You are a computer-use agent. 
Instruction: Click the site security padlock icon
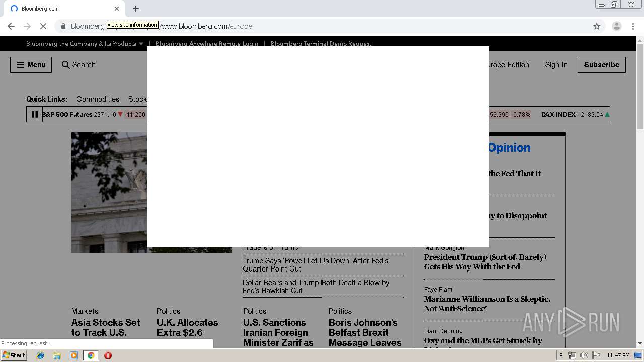pos(63,26)
